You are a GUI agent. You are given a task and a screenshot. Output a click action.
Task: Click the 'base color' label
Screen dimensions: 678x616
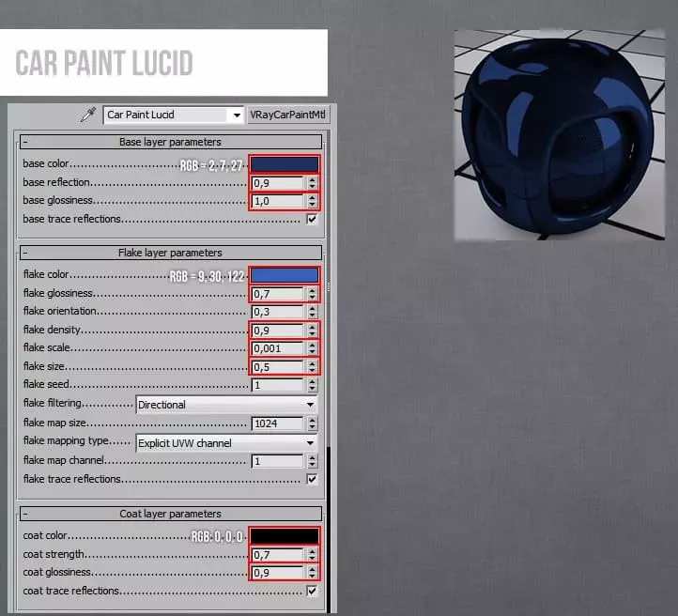pyautogui.click(x=46, y=163)
